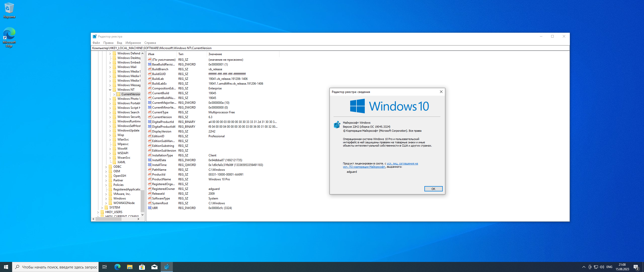The width and height of the screenshot is (644, 272).
Task: Click close button on the about dialog
Action: click(x=441, y=92)
